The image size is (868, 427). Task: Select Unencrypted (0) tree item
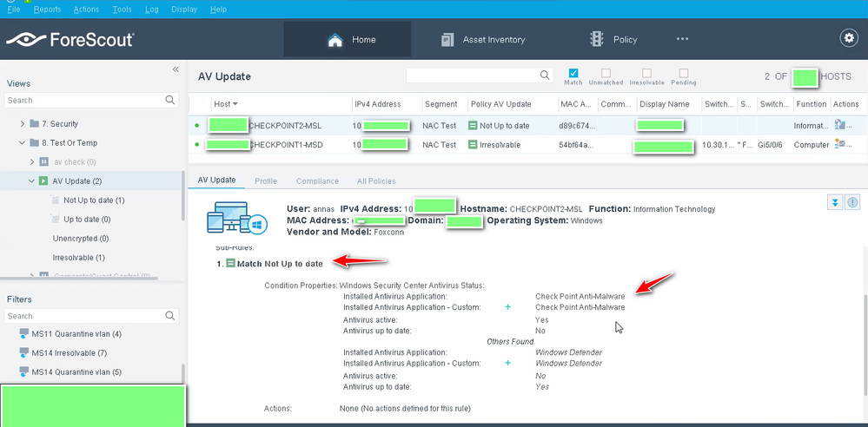coord(80,239)
